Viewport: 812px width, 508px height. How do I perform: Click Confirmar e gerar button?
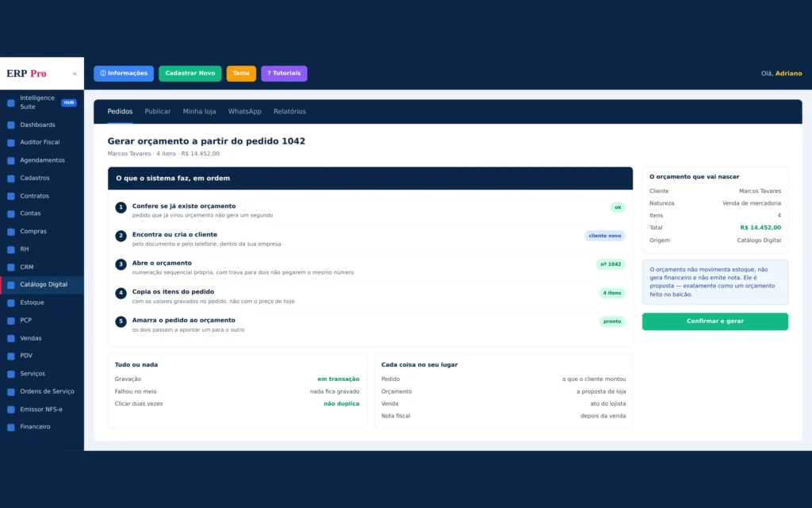(715, 321)
